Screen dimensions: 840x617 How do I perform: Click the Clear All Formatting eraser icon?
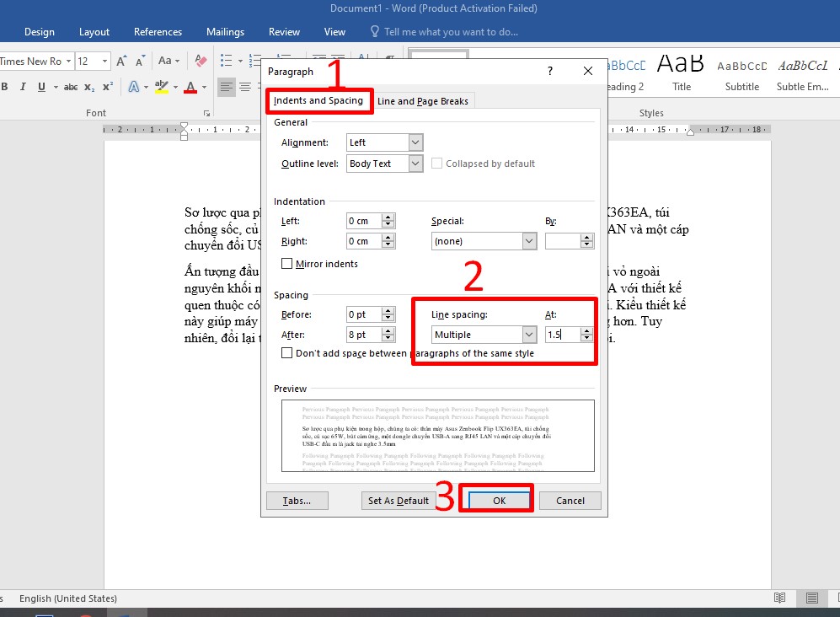201,61
